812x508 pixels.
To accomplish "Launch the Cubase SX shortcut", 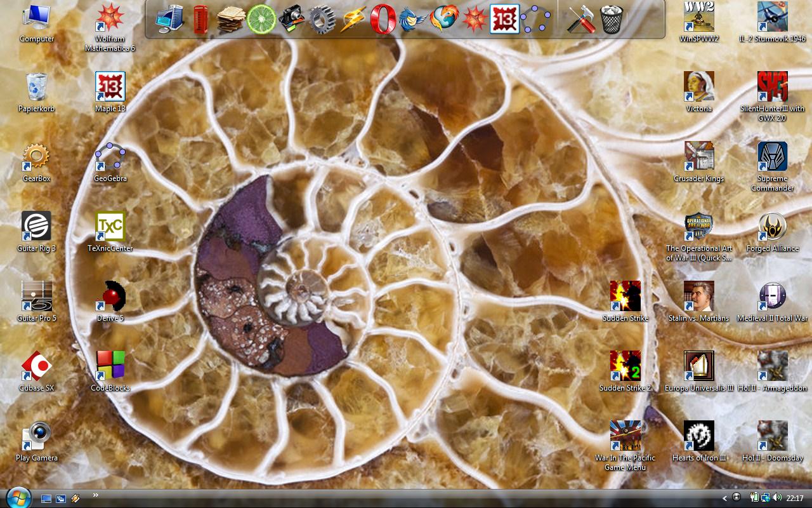I will tap(37, 372).
